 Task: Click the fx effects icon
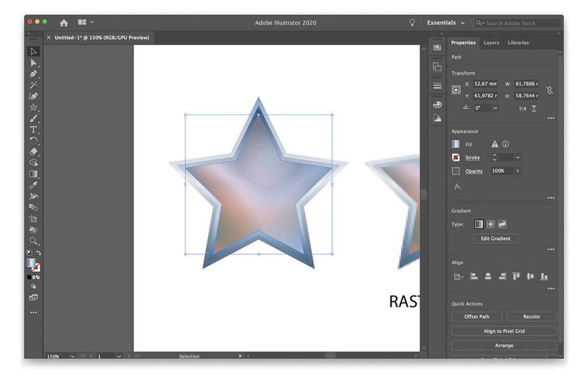click(x=458, y=187)
